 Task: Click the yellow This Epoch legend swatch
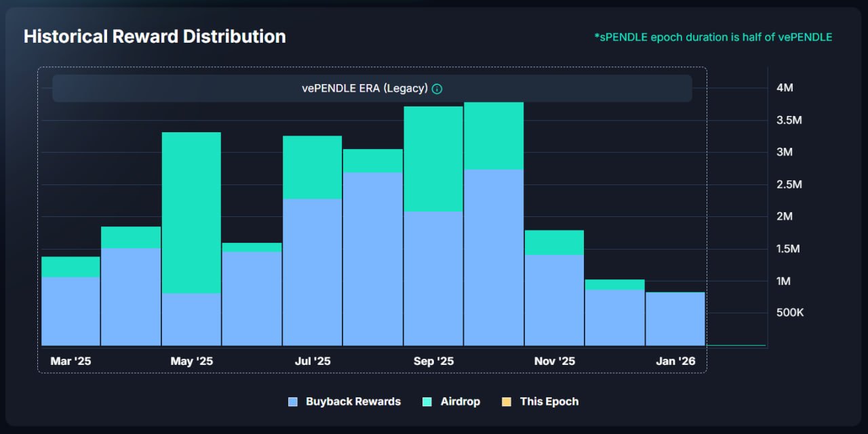coord(506,401)
